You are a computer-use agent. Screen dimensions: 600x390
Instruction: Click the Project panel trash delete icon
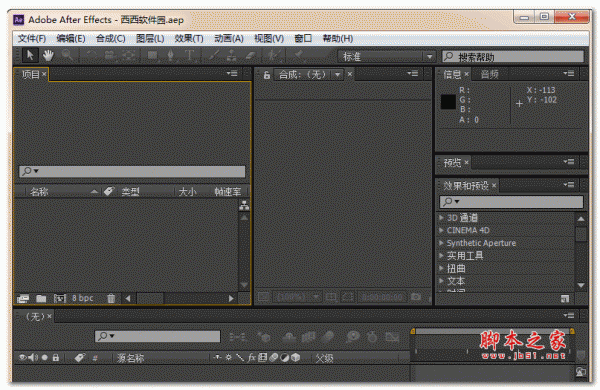(x=111, y=299)
